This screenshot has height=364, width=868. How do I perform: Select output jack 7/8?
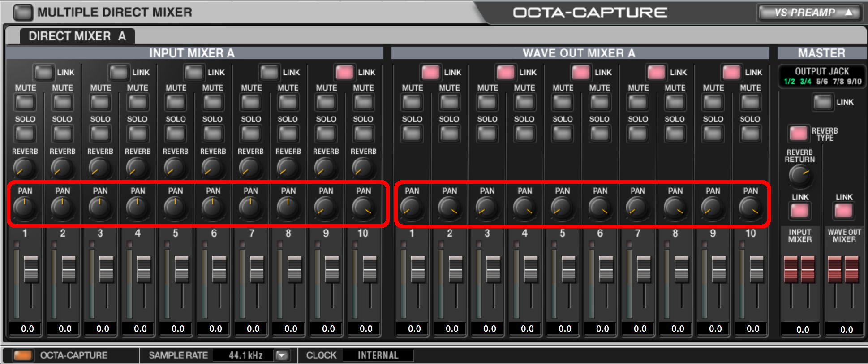pos(838,82)
